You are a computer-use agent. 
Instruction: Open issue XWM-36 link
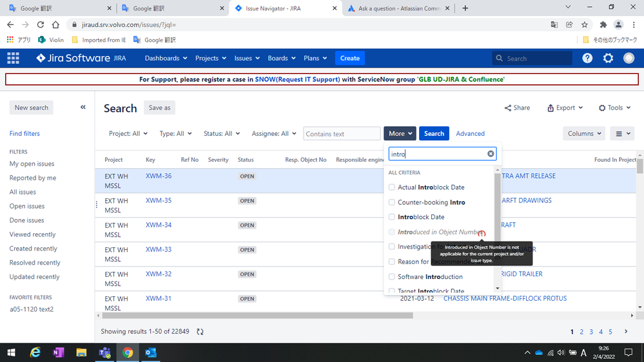click(x=159, y=176)
